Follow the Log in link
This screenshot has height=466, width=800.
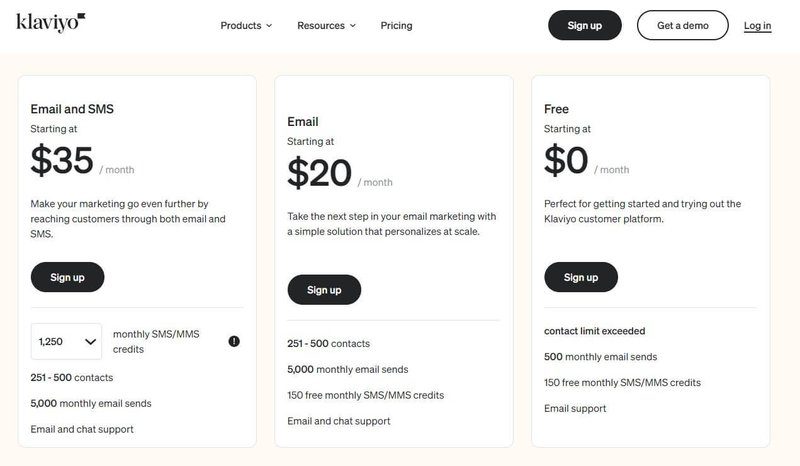point(757,26)
